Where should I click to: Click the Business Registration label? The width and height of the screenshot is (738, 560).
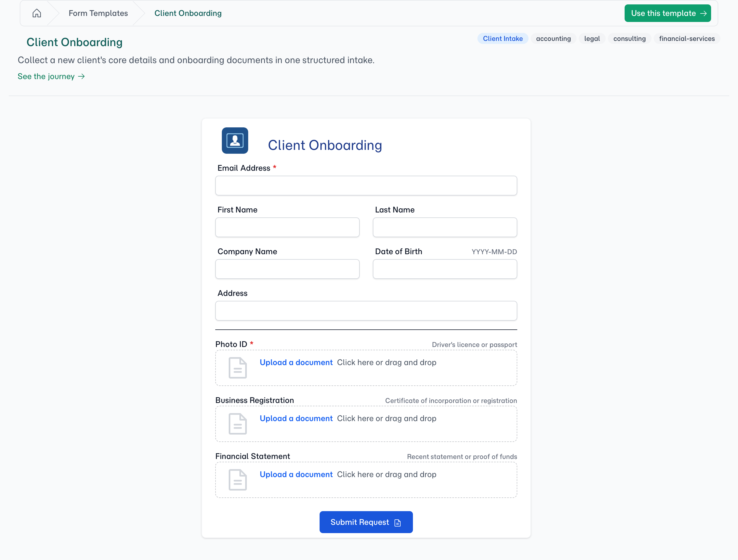[255, 400]
